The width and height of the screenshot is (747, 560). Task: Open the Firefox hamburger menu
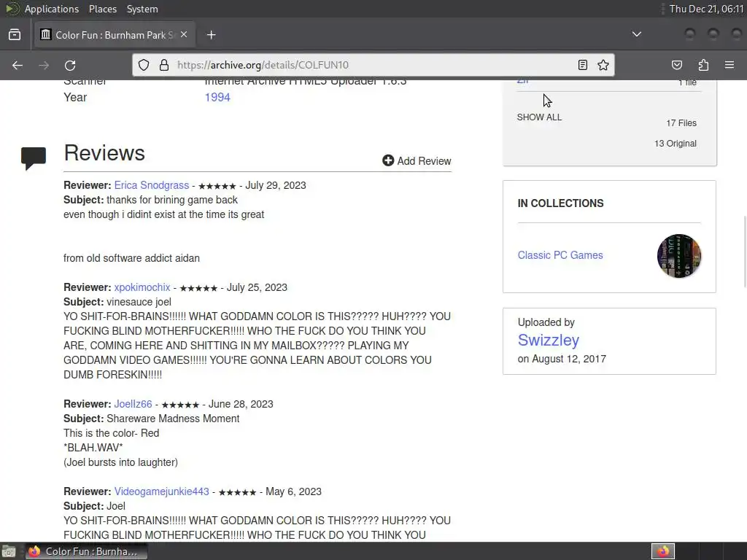point(729,65)
